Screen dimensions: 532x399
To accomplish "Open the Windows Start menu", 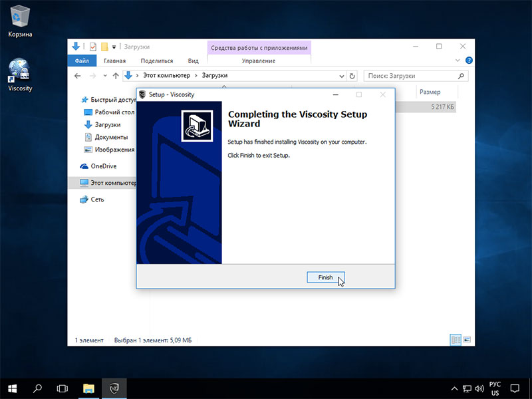I will pos(13,388).
